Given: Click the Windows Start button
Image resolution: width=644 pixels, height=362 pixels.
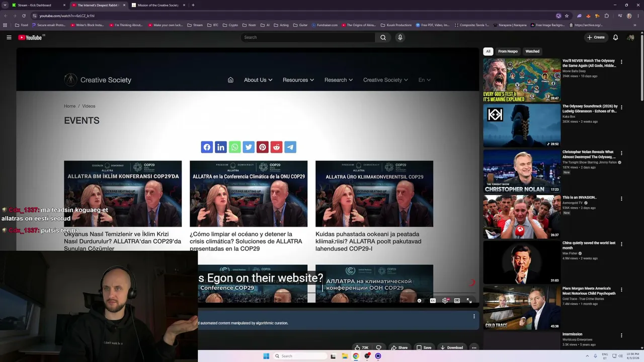Looking at the screenshot, I should click(x=266, y=356).
